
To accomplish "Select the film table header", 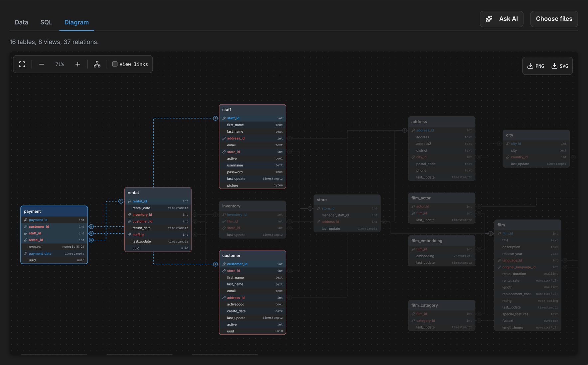I will pos(527,225).
